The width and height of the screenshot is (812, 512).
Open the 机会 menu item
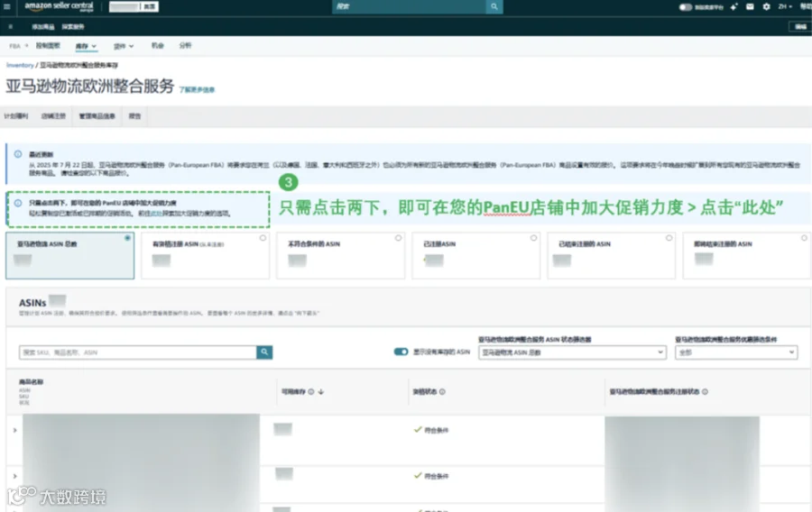(157, 45)
